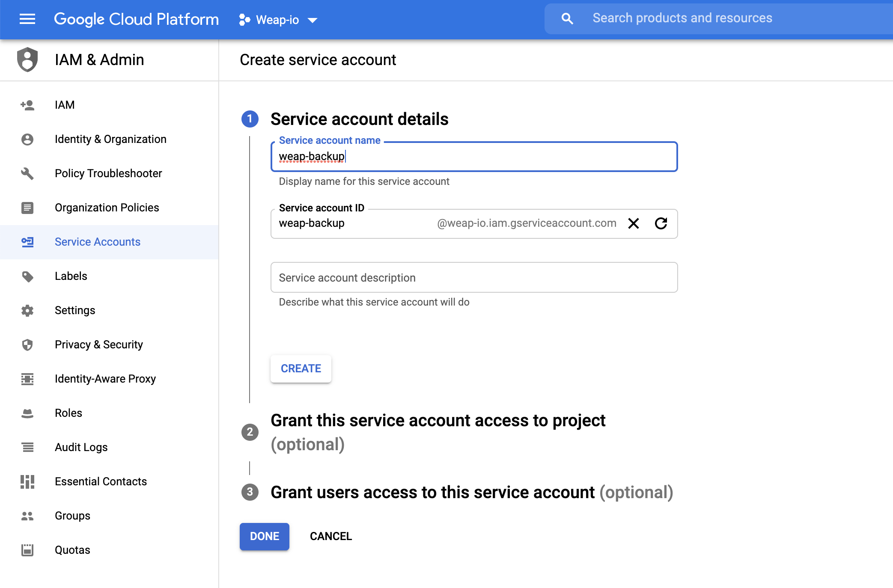
Task: Click the Quotas icon
Action: pyautogui.click(x=27, y=550)
